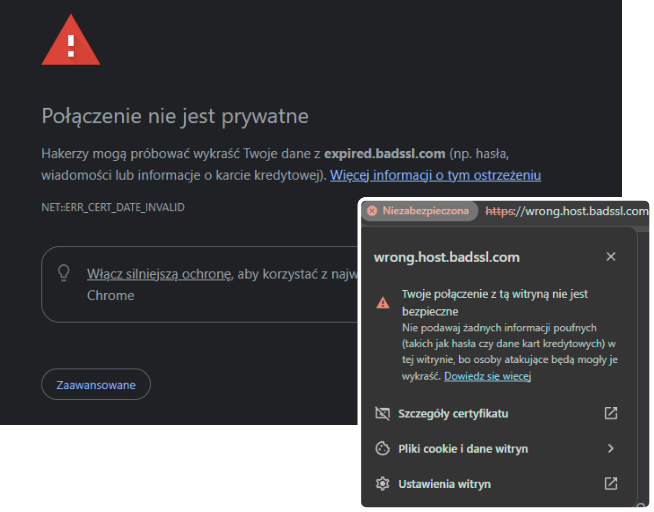
Task: Click the bold expired.badssl.com domain text
Action: coord(385,154)
